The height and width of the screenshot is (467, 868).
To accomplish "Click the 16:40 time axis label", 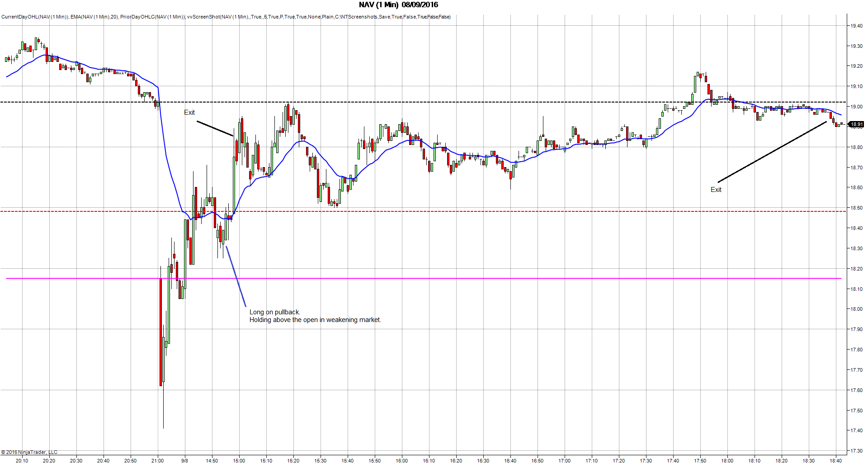I will point(510,461).
